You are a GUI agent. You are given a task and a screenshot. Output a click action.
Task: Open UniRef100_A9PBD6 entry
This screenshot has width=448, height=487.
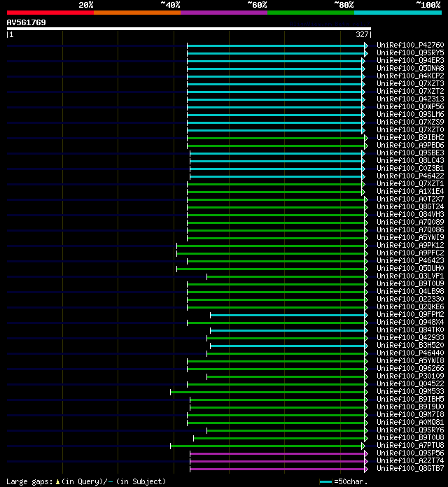pos(410,146)
